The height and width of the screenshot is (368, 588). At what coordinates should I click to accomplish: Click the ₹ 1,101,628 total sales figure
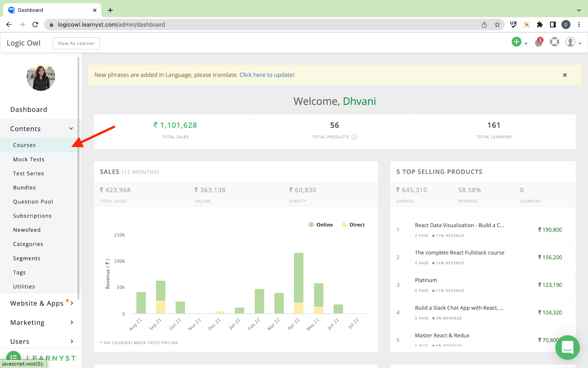click(x=175, y=125)
